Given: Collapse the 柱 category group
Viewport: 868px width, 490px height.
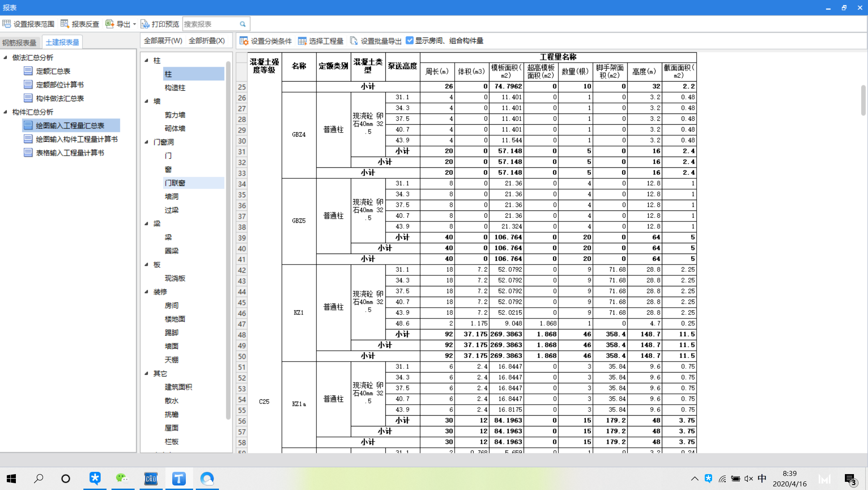Looking at the screenshot, I should (x=146, y=60).
